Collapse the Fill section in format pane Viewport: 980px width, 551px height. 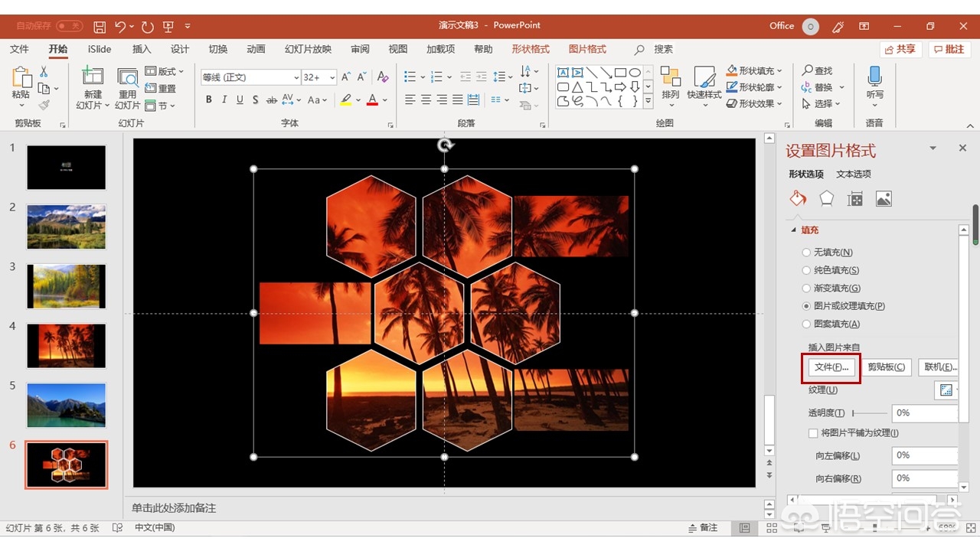point(793,230)
